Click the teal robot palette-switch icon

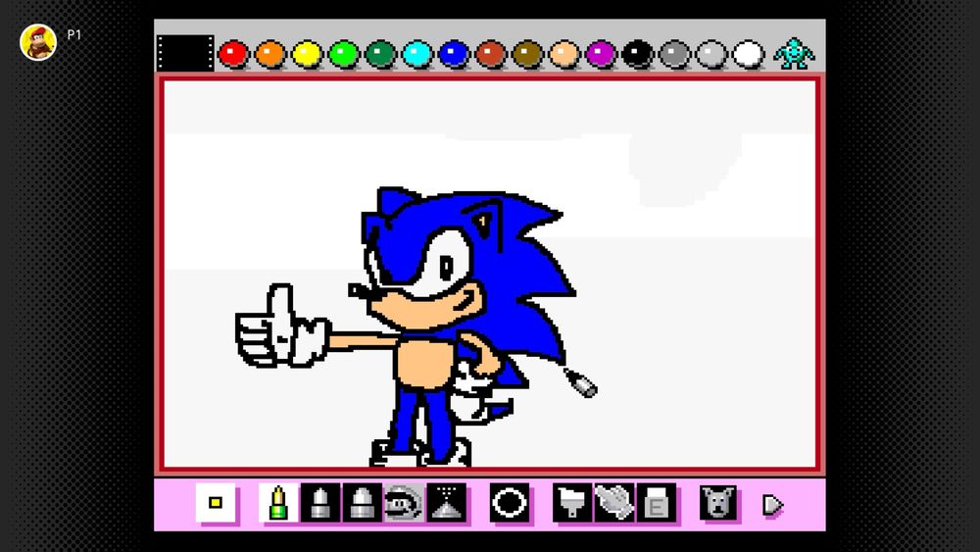(x=794, y=54)
